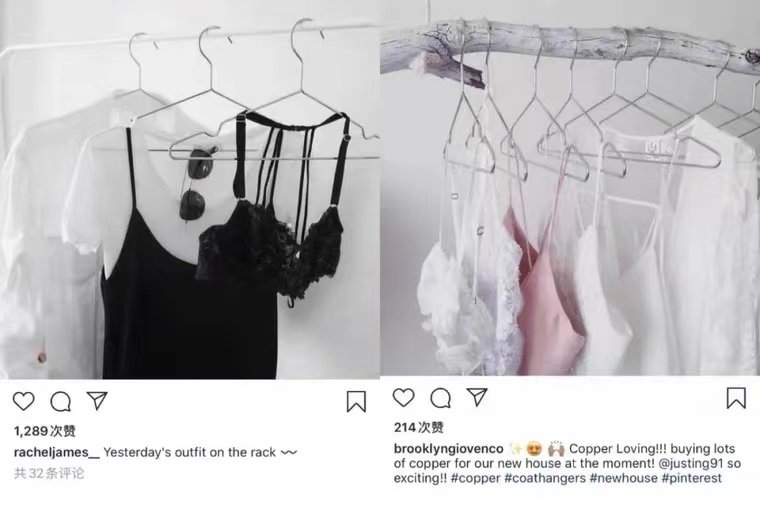Bookmark the racheljames__ post

pos(356,402)
